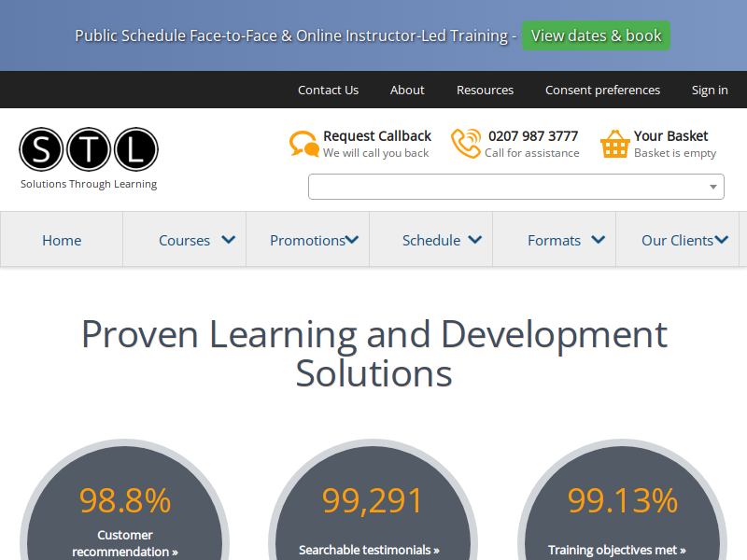Open the empty search combo box
The height and width of the screenshot is (560, 747).
516,187
